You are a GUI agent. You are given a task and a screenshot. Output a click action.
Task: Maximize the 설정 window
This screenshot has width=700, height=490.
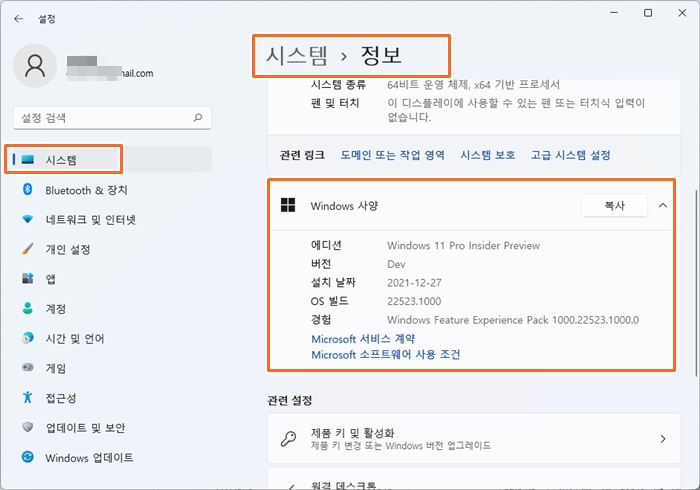pos(648,13)
